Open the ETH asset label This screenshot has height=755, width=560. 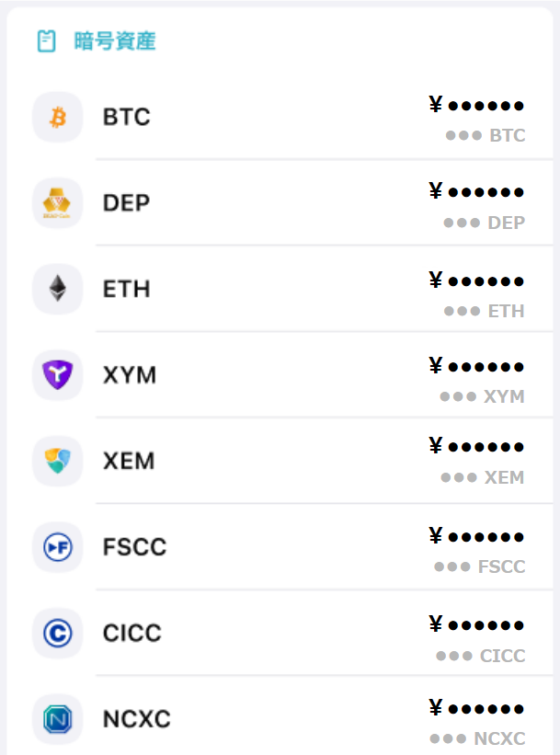click(x=127, y=289)
